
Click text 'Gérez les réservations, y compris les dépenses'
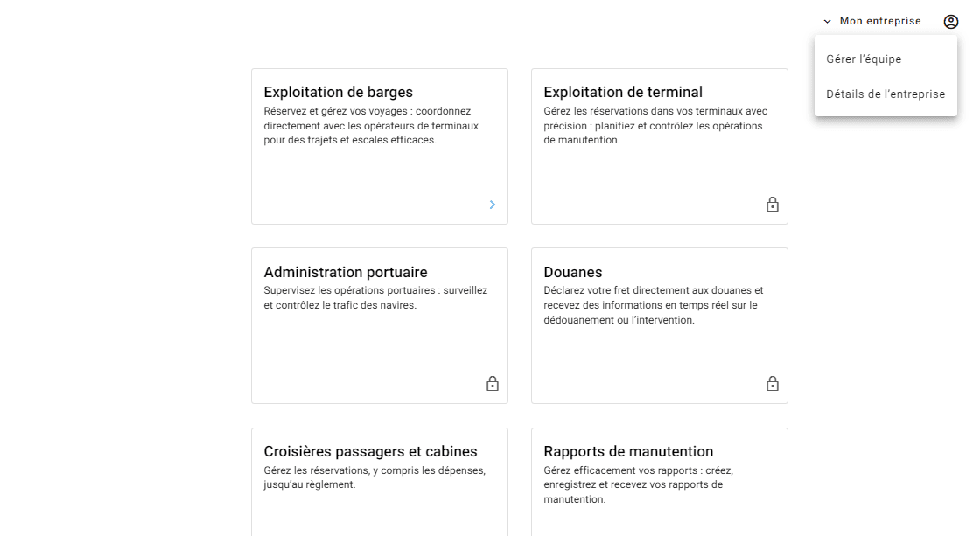[x=374, y=477]
